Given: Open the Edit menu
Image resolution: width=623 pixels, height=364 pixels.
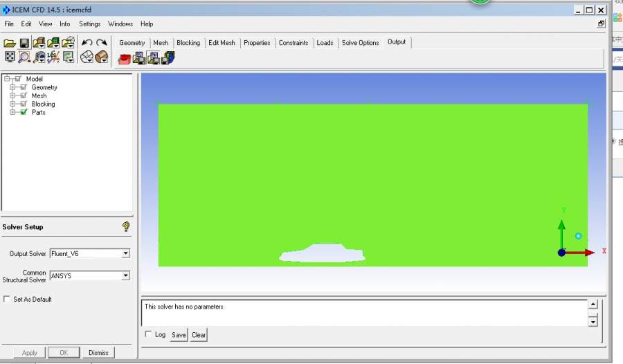Looking at the screenshot, I should pyautogui.click(x=26, y=24).
